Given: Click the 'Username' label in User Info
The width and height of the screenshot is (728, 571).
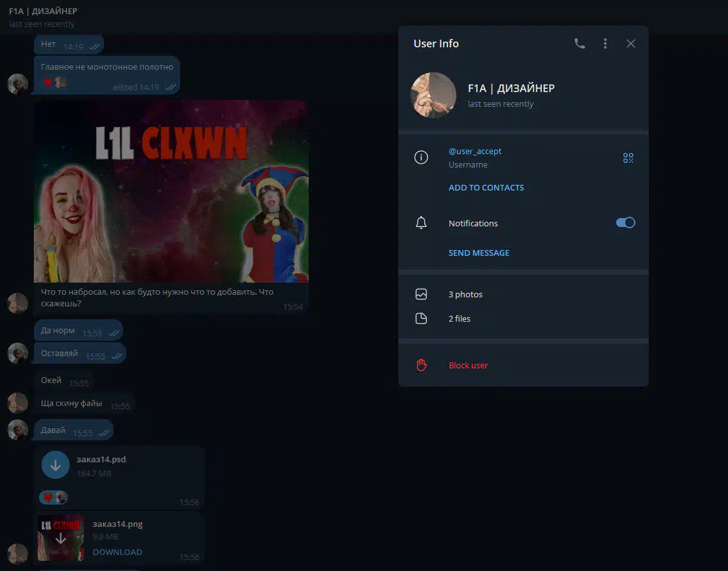Looking at the screenshot, I should pyautogui.click(x=468, y=164).
